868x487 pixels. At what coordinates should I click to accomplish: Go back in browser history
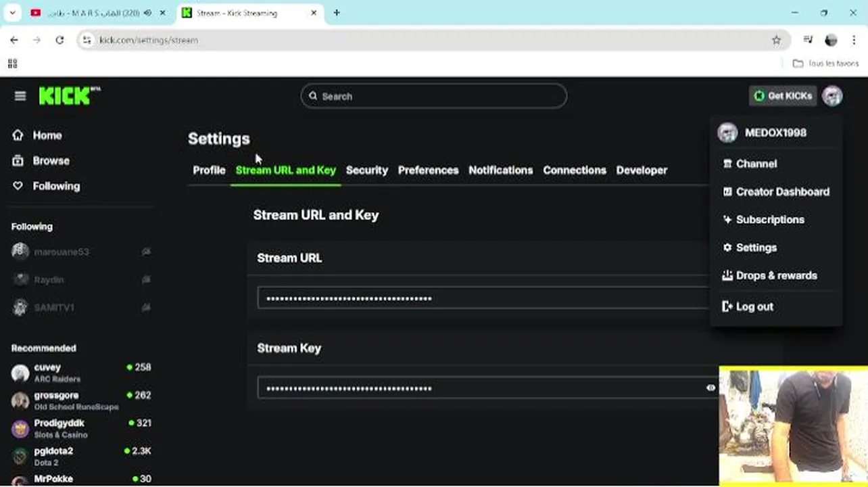click(14, 40)
